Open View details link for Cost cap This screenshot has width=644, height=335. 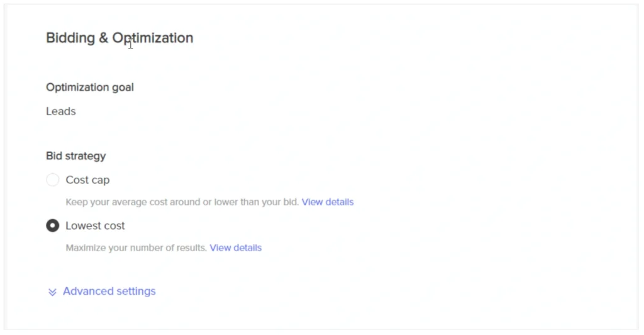[x=328, y=202]
